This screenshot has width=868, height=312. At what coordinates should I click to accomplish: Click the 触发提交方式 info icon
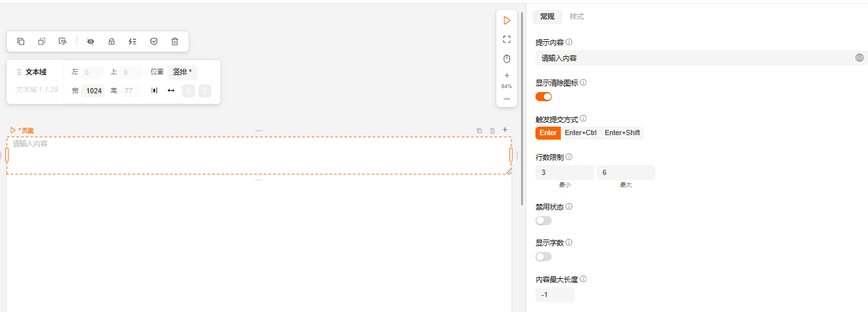click(x=583, y=119)
